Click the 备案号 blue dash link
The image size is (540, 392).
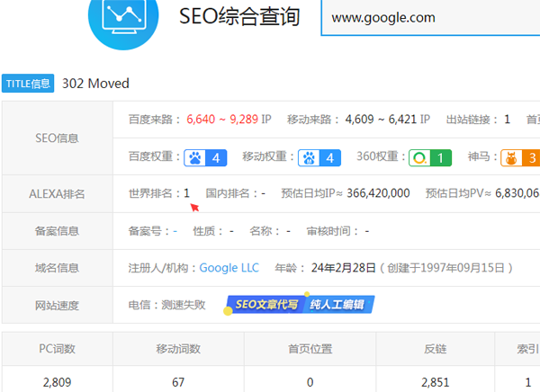pos(175,231)
